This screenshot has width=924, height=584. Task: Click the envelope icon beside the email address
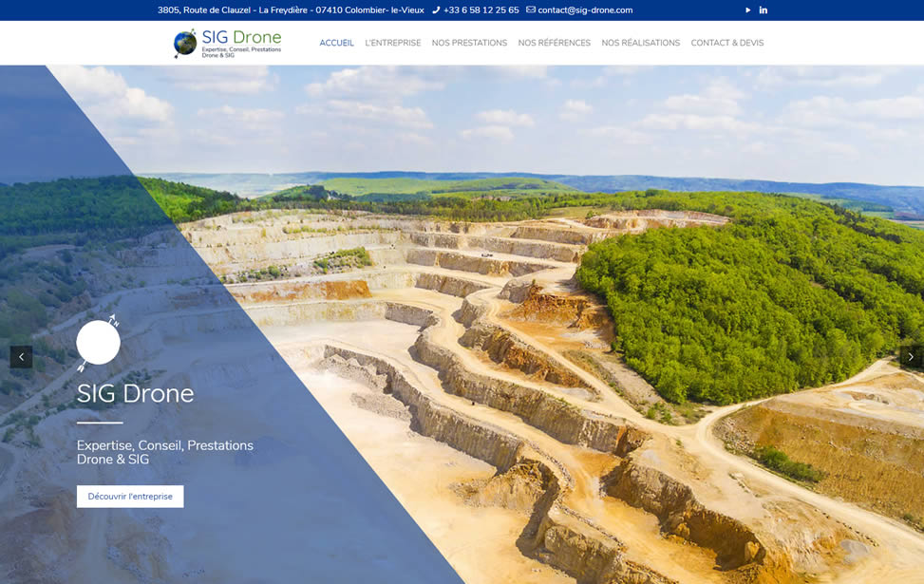click(x=530, y=9)
